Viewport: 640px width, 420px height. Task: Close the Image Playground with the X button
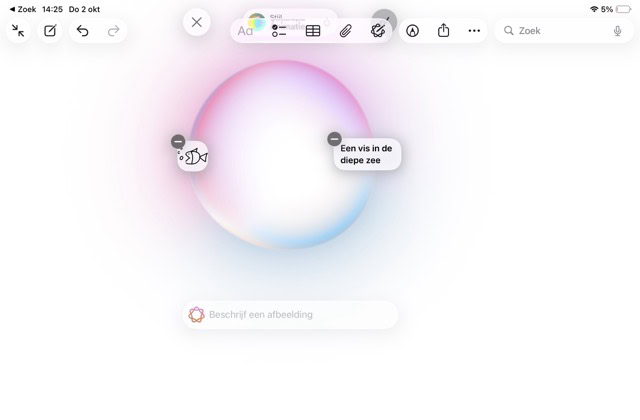[197, 22]
